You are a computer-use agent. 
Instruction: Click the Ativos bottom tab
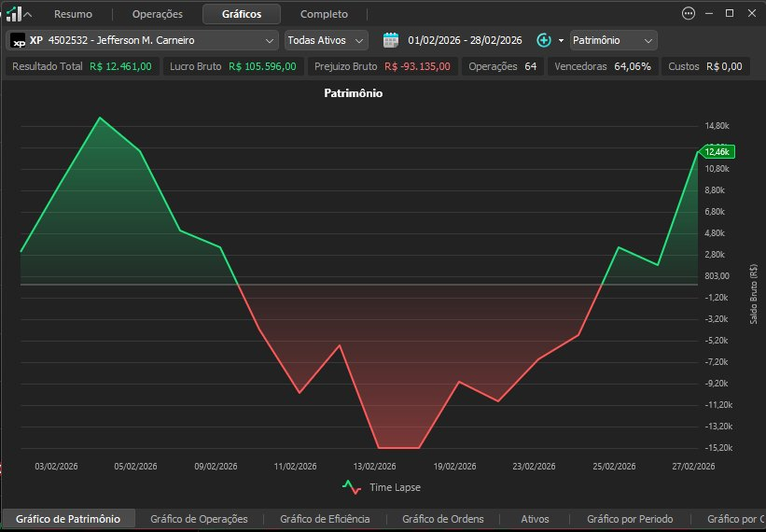(535, 519)
